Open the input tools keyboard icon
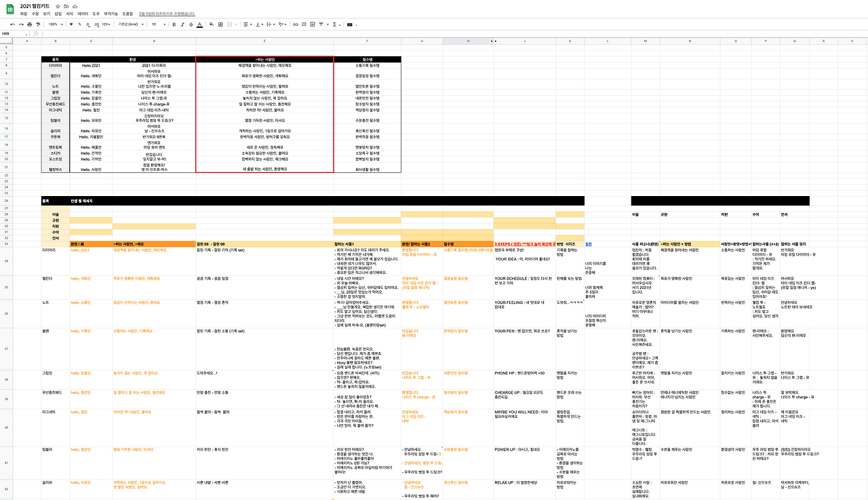The width and height of the screenshot is (868, 500). click(350, 24)
